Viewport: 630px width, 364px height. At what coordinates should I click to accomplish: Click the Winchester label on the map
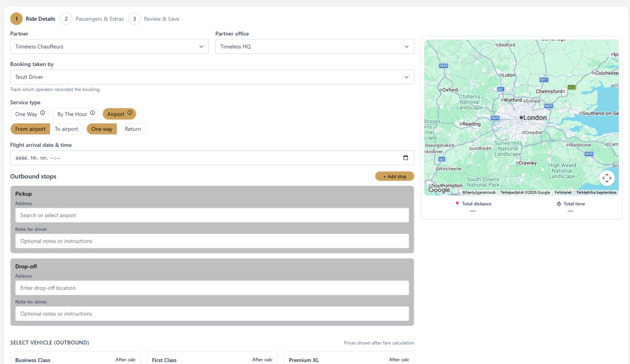(x=450, y=169)
